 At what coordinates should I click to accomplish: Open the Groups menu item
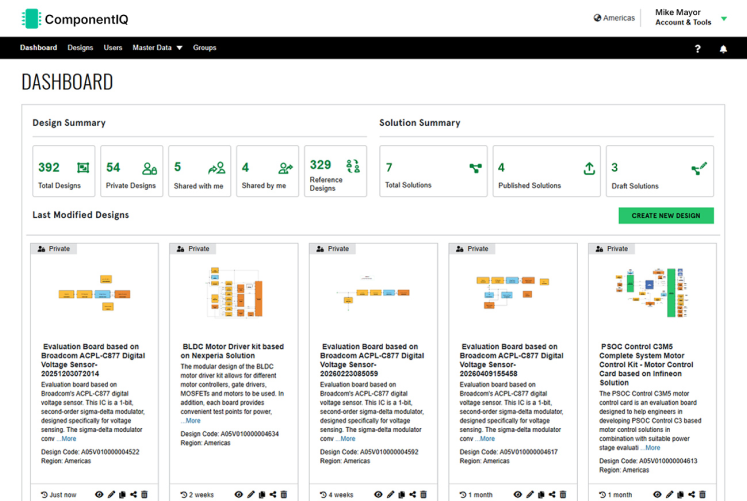[204, 48]
